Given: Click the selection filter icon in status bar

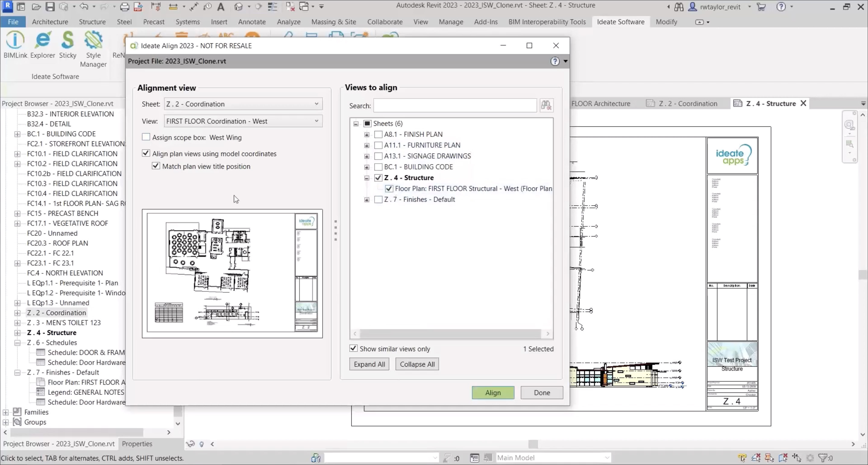Looking at the screenshot, I should click(823, 458).
